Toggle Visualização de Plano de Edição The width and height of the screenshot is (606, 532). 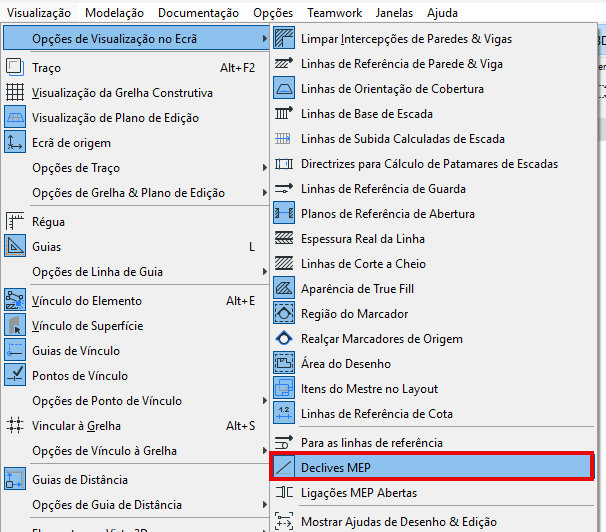[135, 117]
